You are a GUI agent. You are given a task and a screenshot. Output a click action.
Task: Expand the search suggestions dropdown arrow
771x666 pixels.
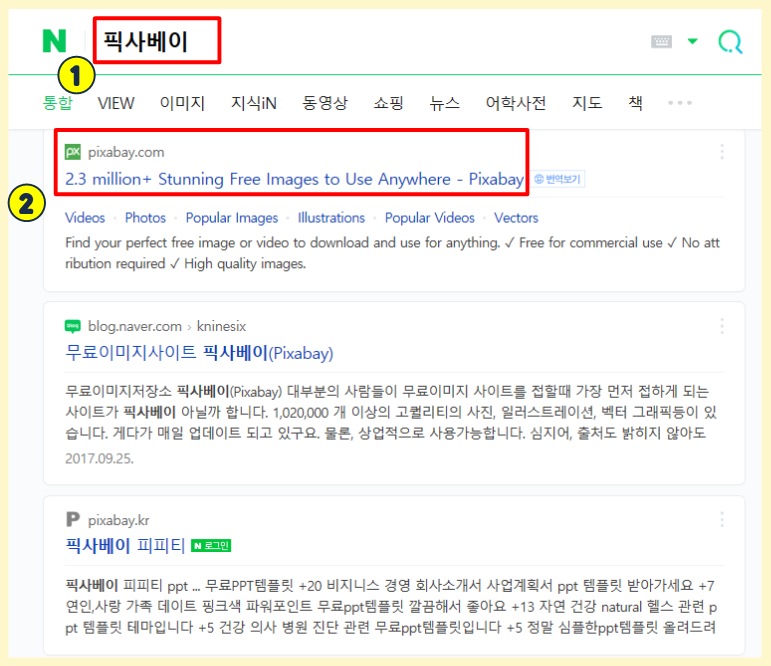(692, 41)
